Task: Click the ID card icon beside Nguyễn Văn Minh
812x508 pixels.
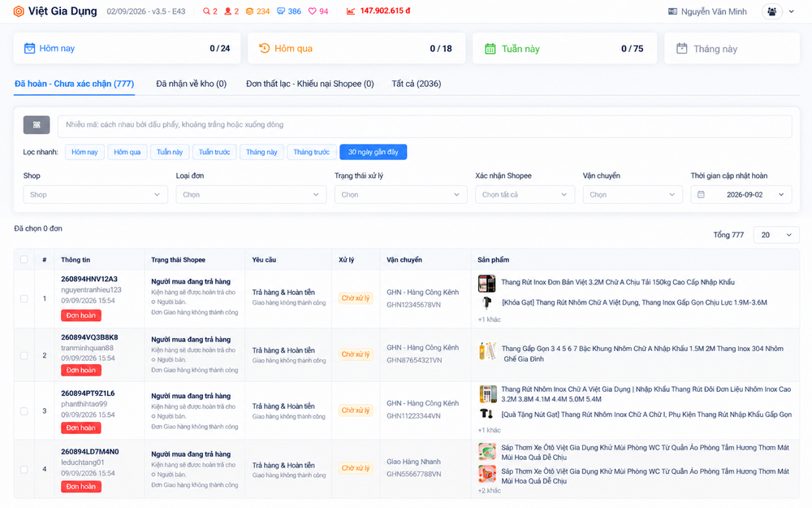Action: click(x=672, y=11)
